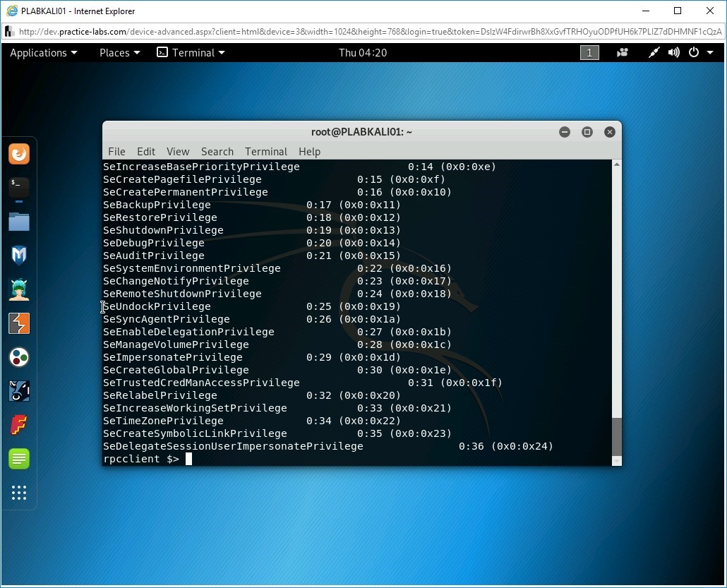Expand the Places menu
The image size is (727, 588).
pos(119,53)
